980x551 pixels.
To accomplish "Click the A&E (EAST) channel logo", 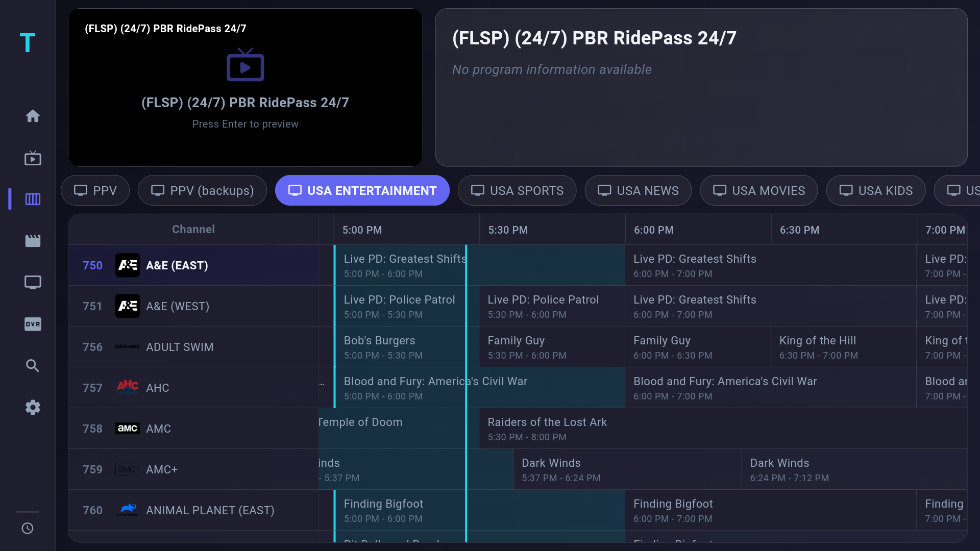I will pyautogui.click(x=128, y=265).
